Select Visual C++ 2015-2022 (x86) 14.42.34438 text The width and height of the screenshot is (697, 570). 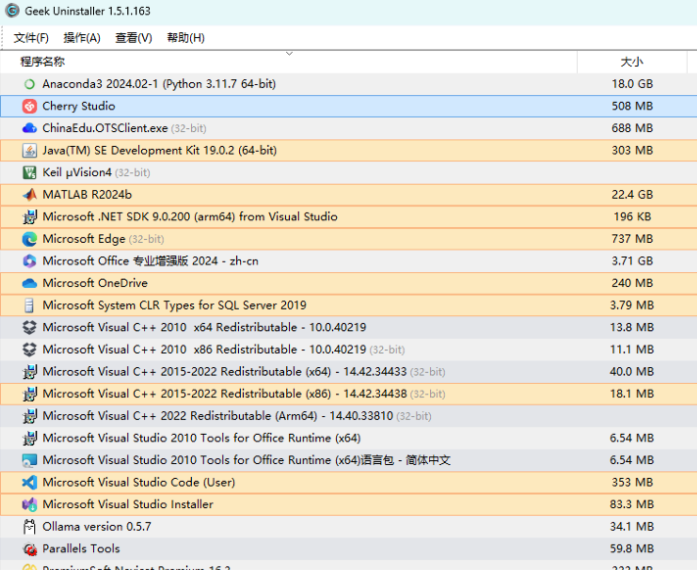(224, 394)
